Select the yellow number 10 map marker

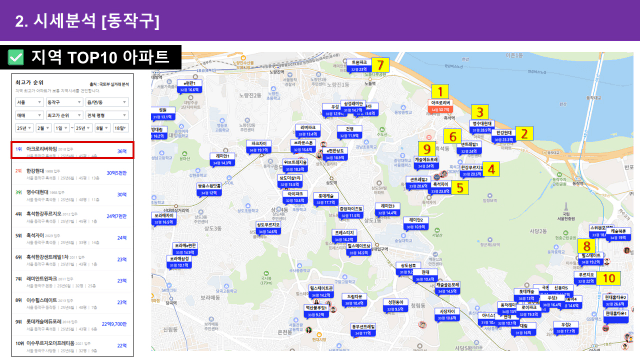[x=609, y=278]
